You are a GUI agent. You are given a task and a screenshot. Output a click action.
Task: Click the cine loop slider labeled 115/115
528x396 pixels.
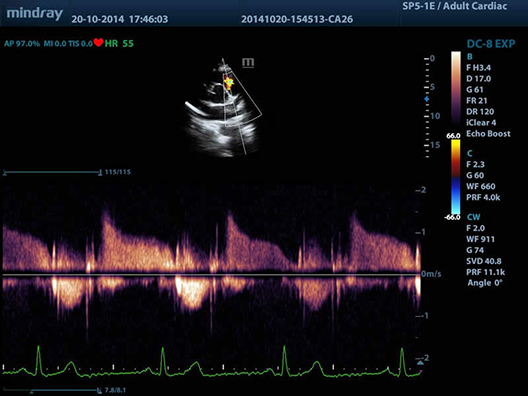(x=52, y=172)
